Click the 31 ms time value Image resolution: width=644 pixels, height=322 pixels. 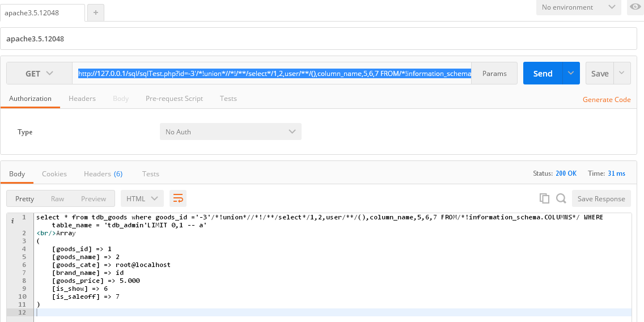pyautogui.click(x=616, y=173)
